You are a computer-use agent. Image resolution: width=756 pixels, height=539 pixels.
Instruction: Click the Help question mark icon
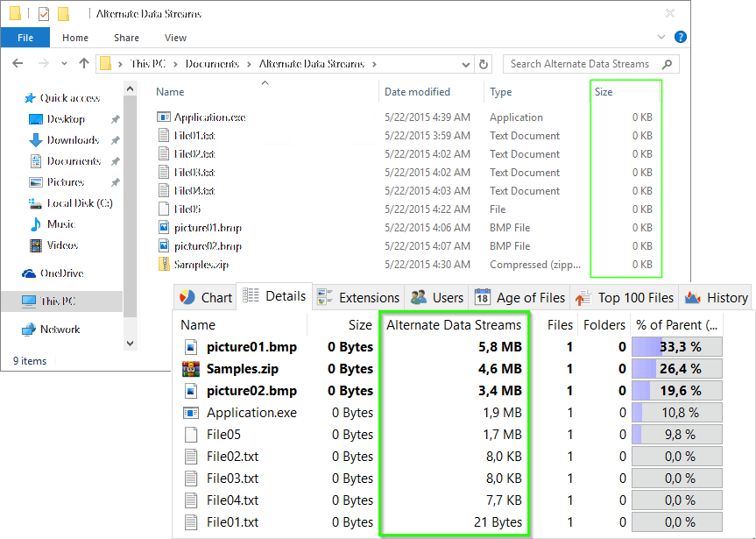681,37
